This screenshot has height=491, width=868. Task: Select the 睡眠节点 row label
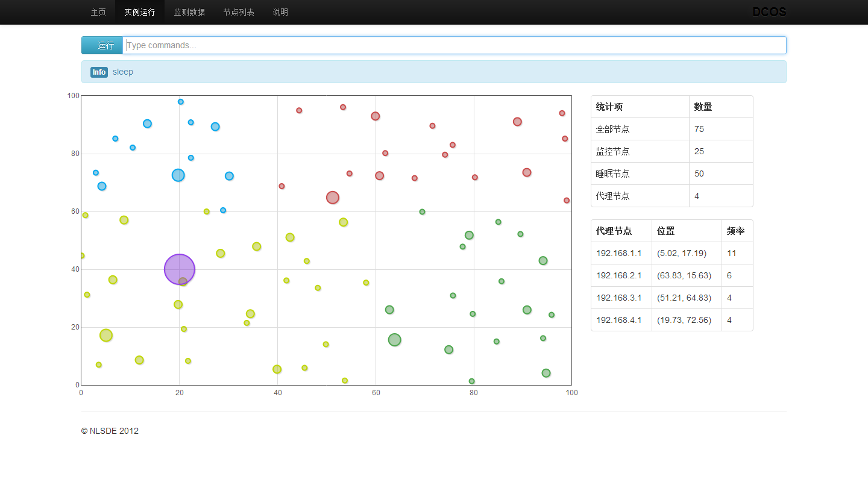click(x=613, y=174)
